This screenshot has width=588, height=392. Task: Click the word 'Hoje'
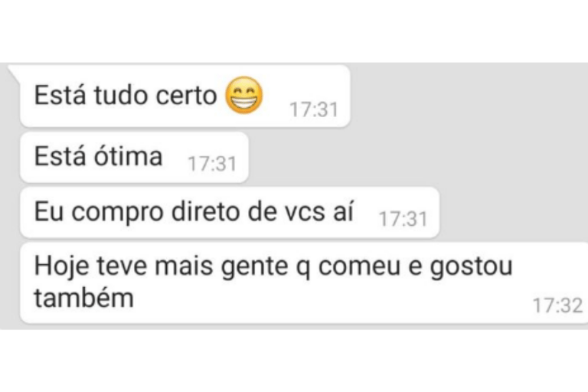62,267
